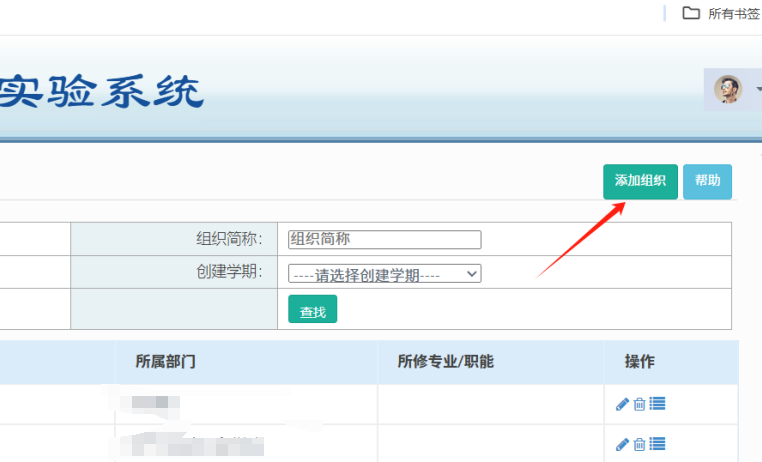The height and width of the screenshot is (462, 762).
Task: Open the 帮助 help button
Action: (707, 182)
